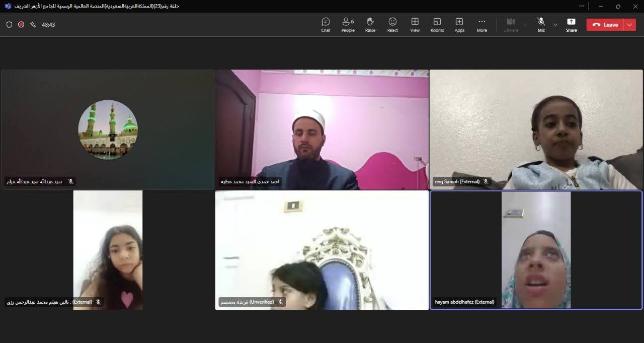Raise your hand in the meeting
The height and width of the screenshot is (343, 644).
pyautogui.click(x=370, y=24)
